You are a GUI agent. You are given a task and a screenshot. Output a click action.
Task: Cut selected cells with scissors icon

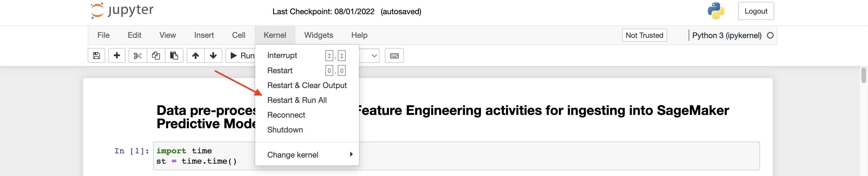138,56
